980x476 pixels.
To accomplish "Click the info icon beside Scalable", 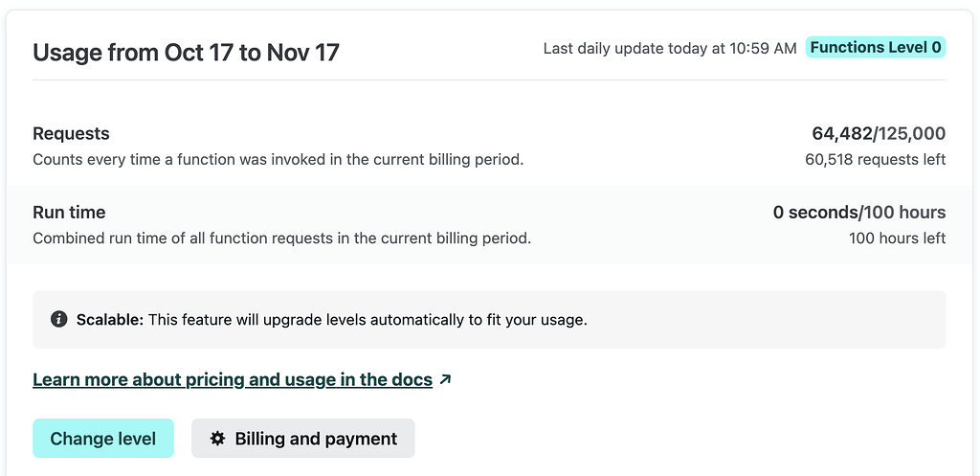I will point(59,319).
